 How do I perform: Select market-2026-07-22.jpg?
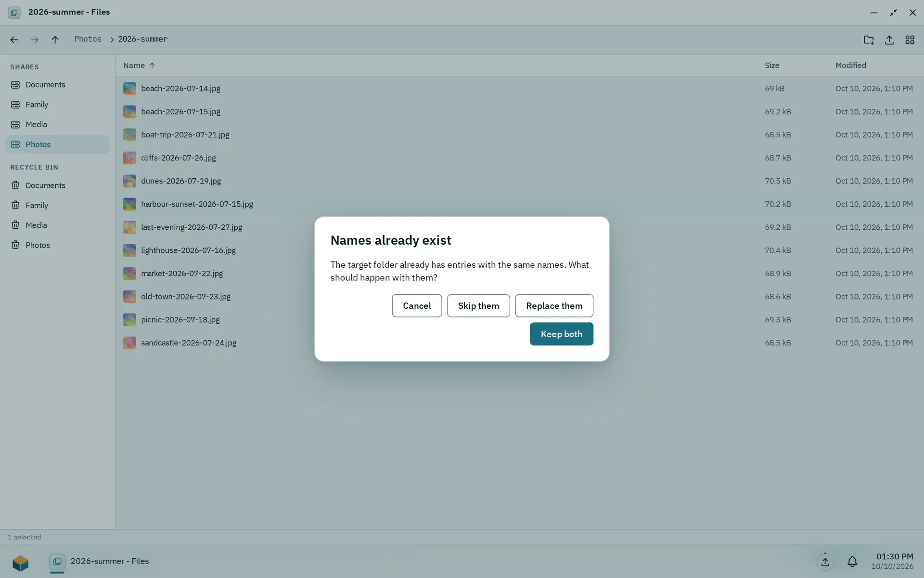pyautogui.click(x=519, y=274)
